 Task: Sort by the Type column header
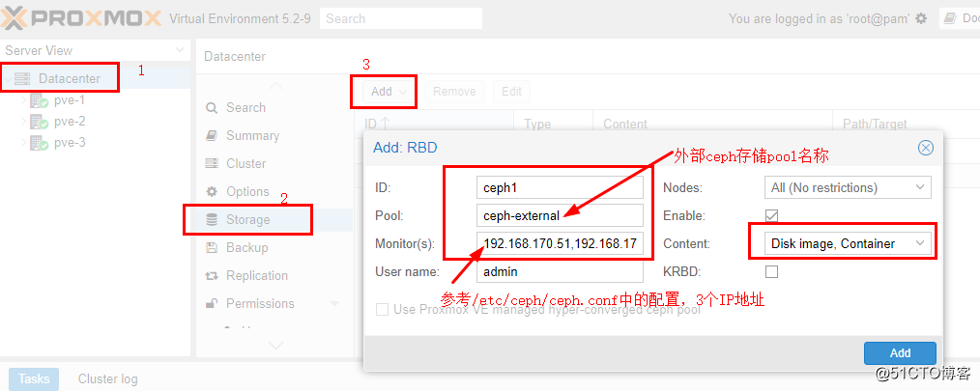(x=553, y=124)
